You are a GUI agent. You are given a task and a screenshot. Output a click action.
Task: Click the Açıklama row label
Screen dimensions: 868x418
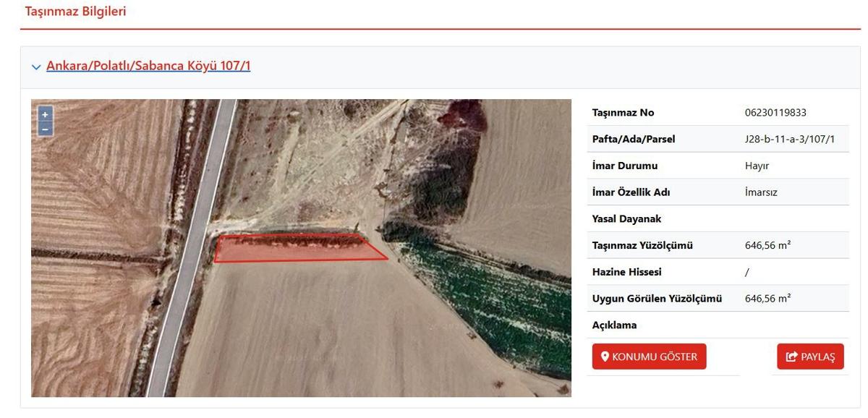click(615, 325)
